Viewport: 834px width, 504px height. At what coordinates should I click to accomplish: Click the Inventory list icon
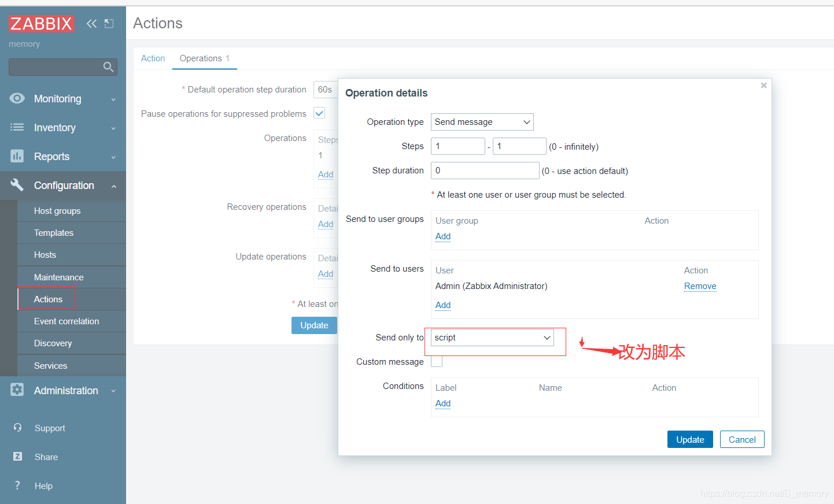17,127
